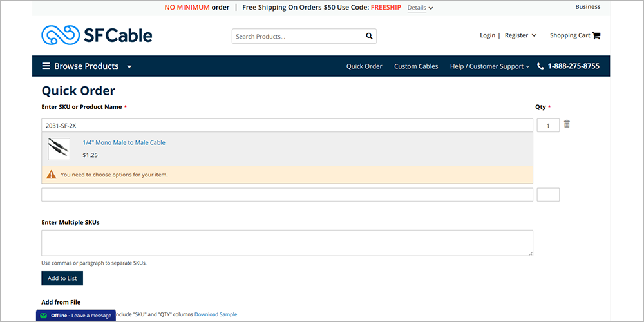The image size is (644, 322).
Task: Click the Qty field showing 1
Action: [x=548, y=126]
